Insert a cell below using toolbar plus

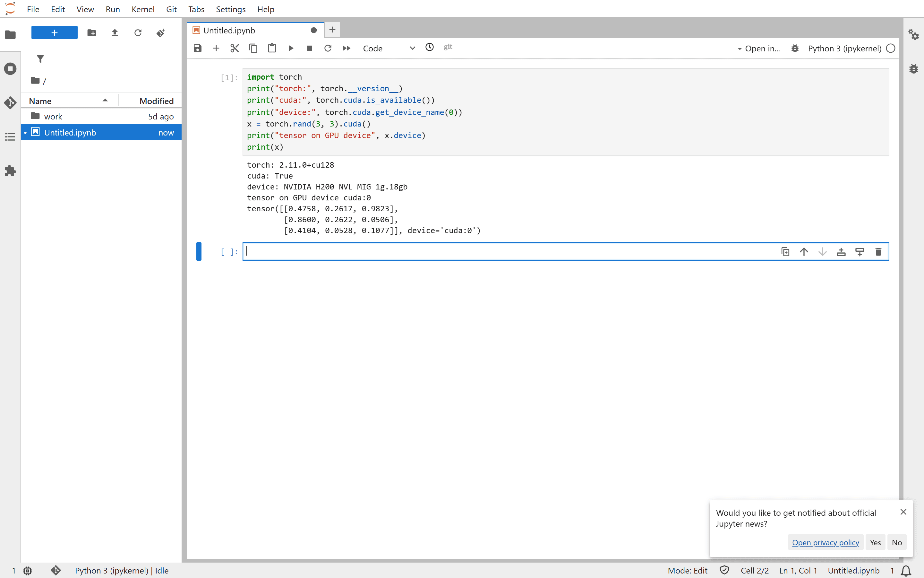pyautogui.click(x=216, y=48)
